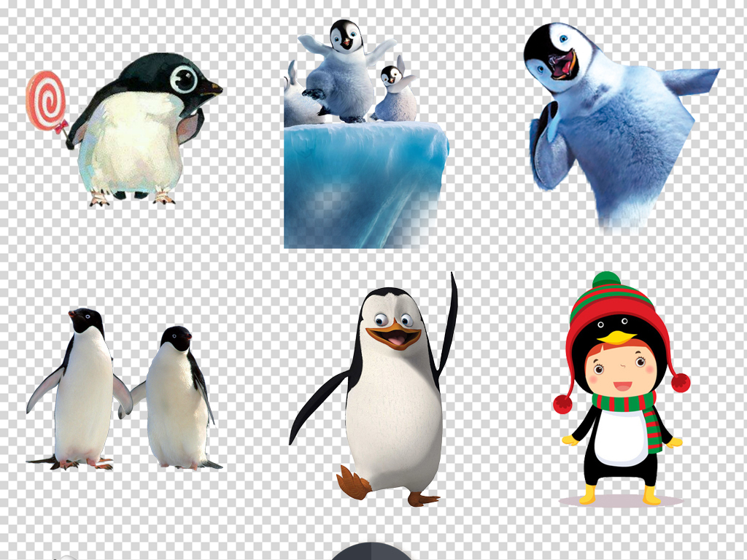
Task: Choose the two real penguins holding flippers
Action: coord(124,389)
